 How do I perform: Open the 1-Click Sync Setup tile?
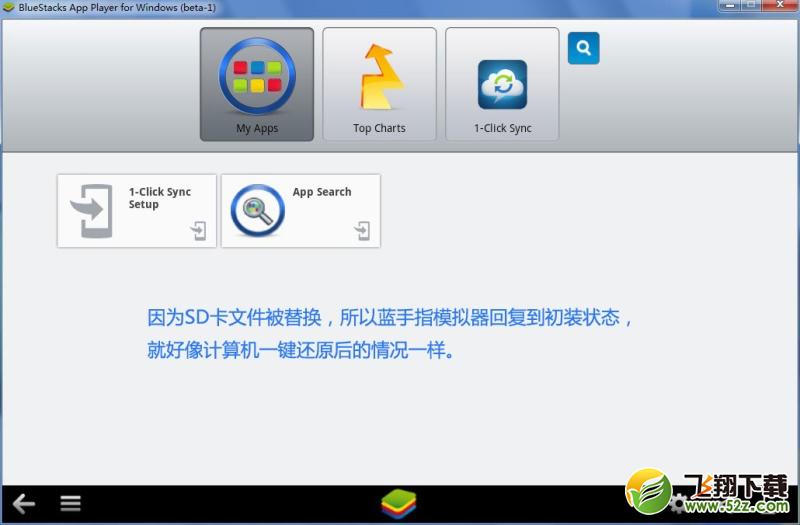point(137,211)
